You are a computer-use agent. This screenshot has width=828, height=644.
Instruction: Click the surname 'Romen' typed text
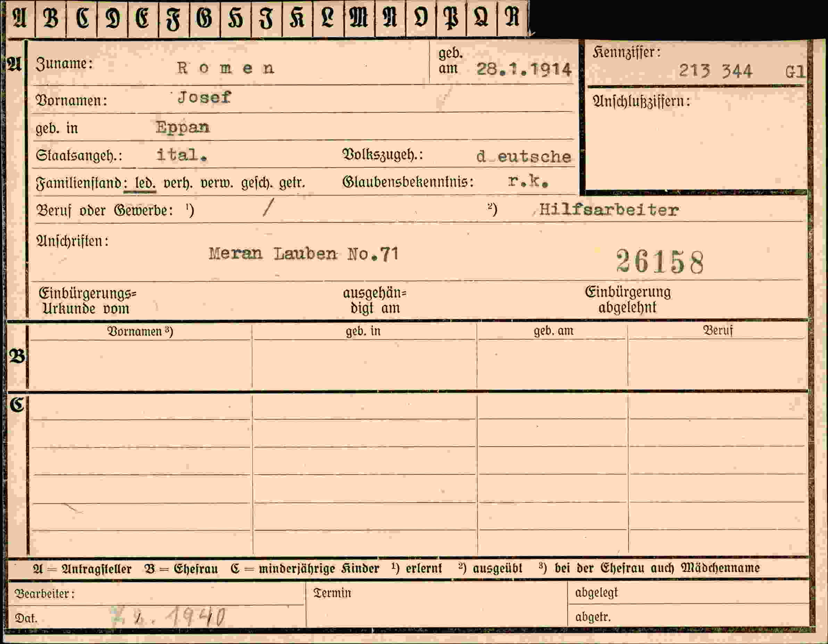coord(225,68)
